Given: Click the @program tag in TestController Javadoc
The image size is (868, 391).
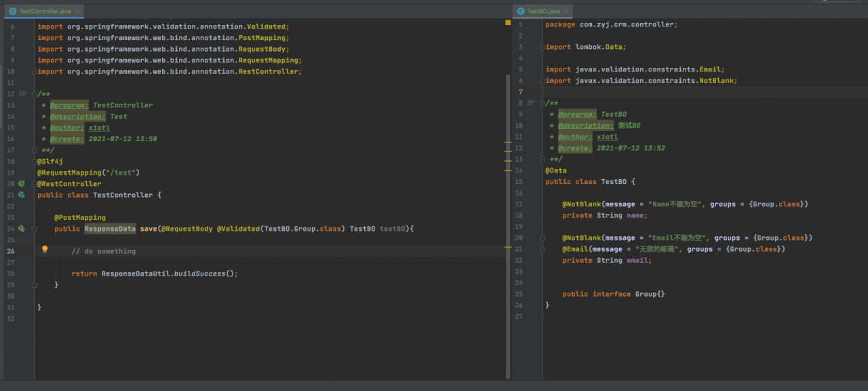Looking at the screenshot, I should tap(69, 105).
